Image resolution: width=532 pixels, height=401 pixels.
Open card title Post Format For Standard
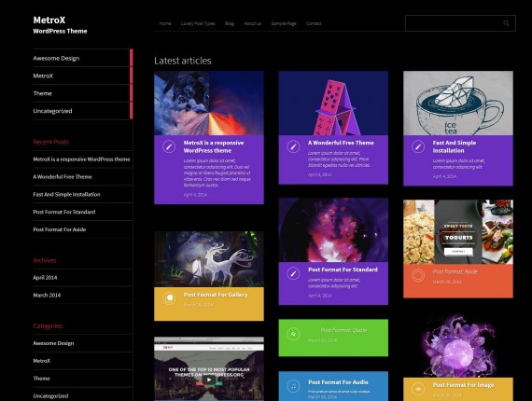(343, 270)
